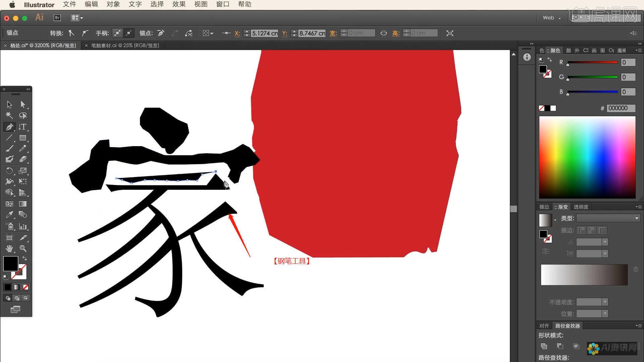The height and width of the screenshot is (362, 644).
Task: Click X coordinate input field
Action: coord(264,33)
